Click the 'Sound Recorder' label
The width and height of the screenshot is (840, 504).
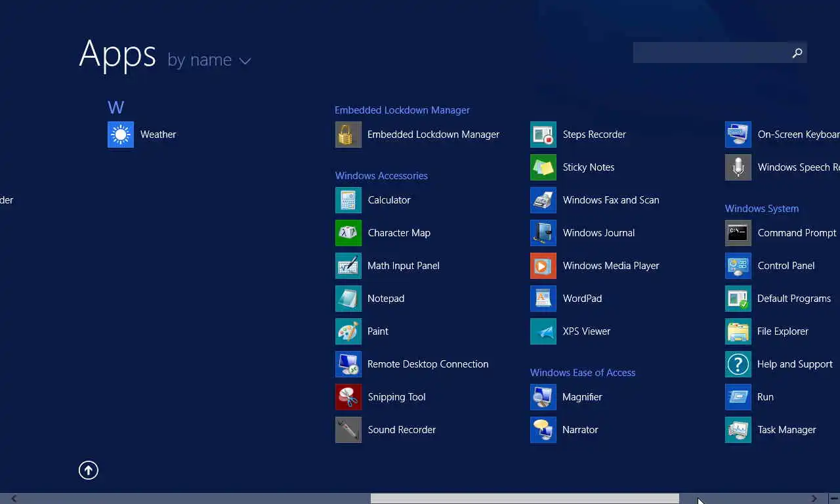tap(402, 430)
